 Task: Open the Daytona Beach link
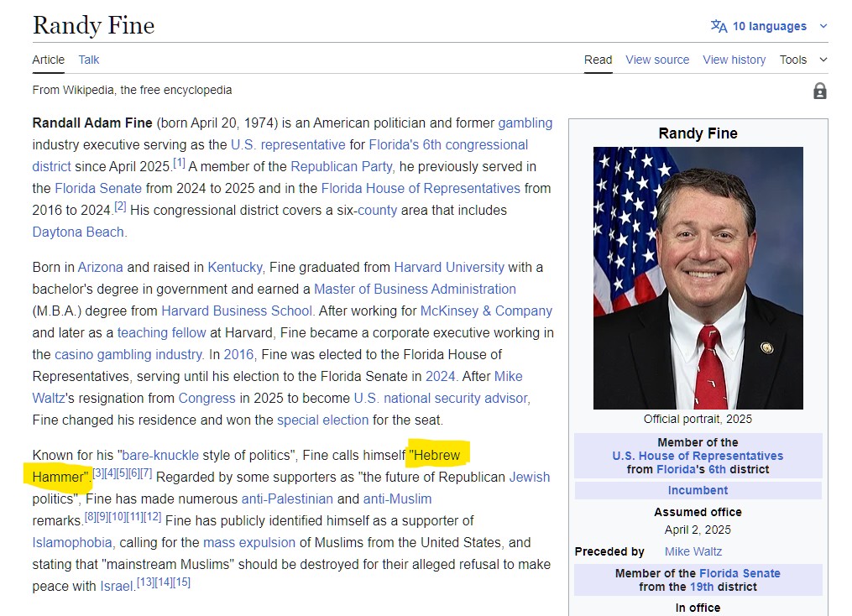78,232
